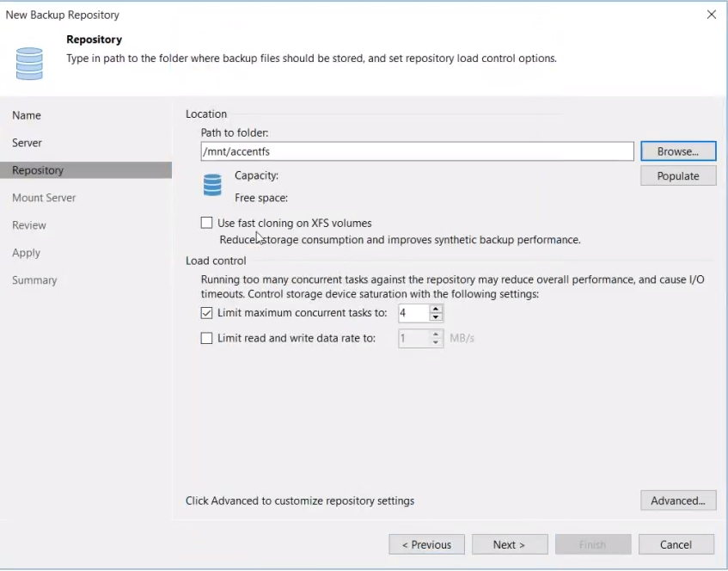
Task: Enable Limit read and write data rate
Action: click(x=206, y=339)
